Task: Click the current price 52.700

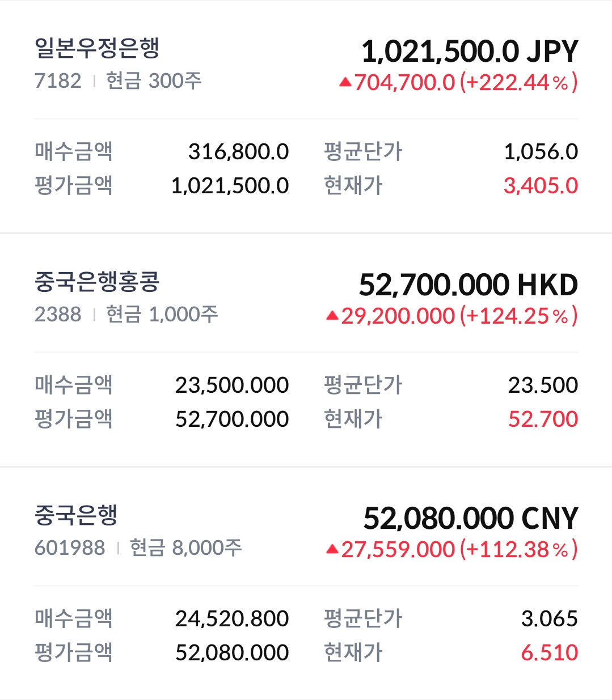Action: (543, 419)
